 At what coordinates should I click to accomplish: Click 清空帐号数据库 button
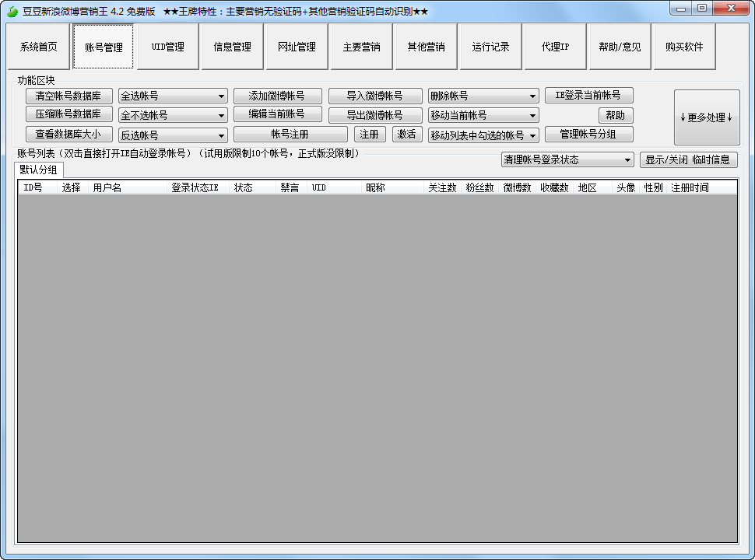(68, 96)
